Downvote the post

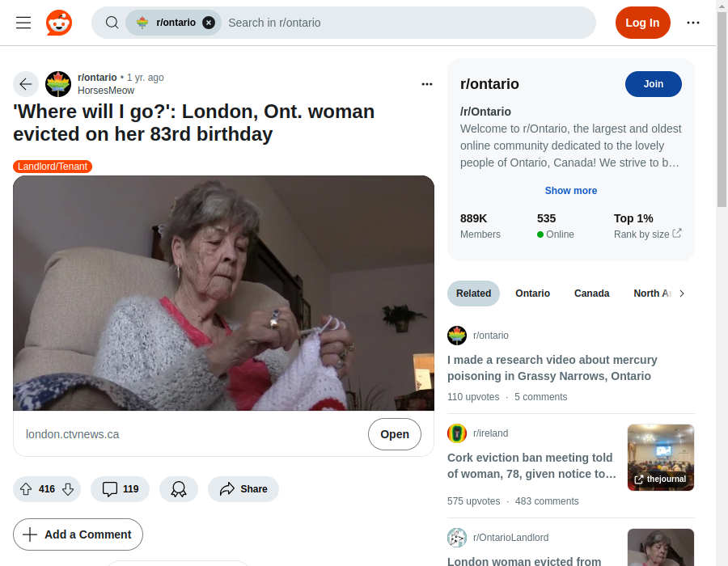point(68,489)
